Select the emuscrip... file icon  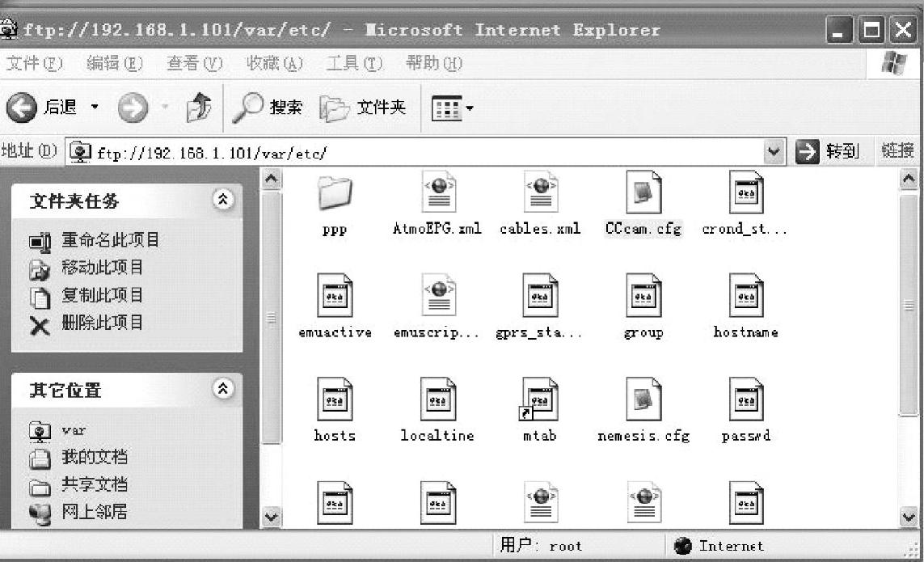[438, 295]
